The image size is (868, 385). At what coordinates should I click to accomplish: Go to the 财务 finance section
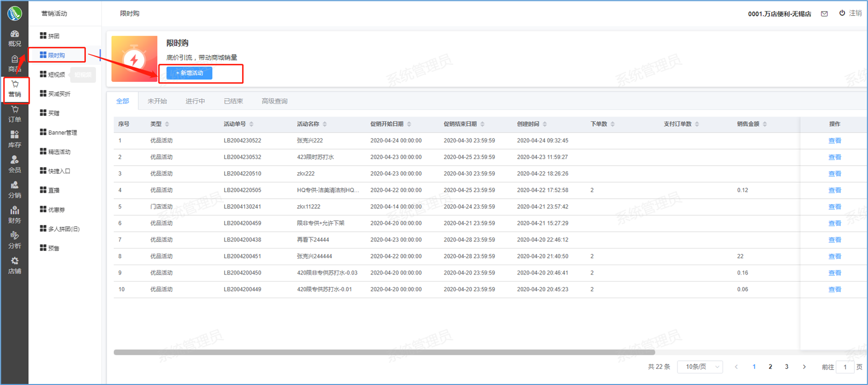pos(15,215)
